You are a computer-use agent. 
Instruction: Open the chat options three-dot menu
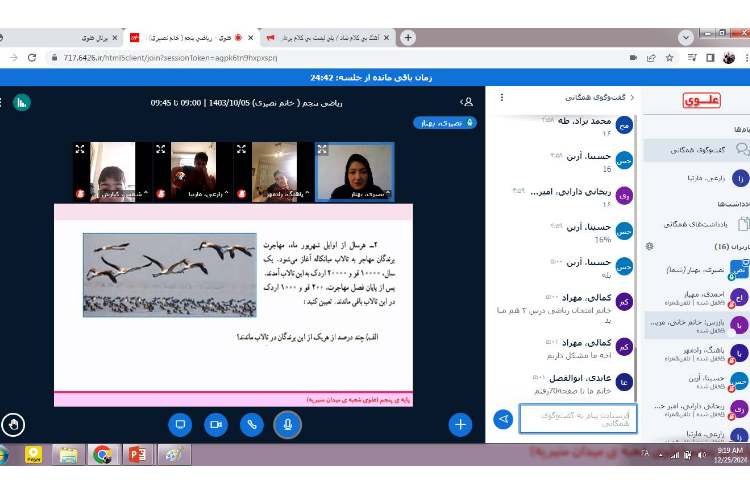click(502, 98)
